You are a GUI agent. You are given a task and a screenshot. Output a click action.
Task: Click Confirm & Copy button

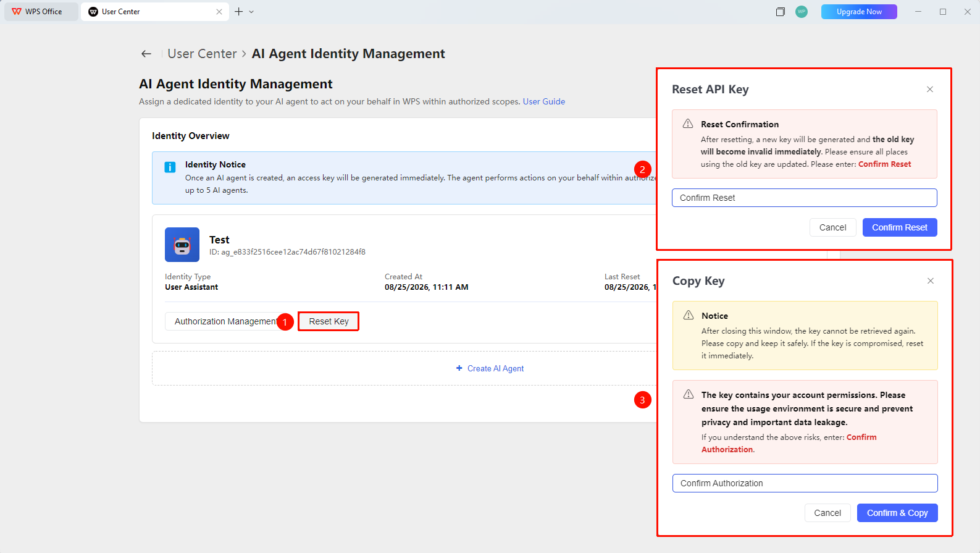coord(897,513)
